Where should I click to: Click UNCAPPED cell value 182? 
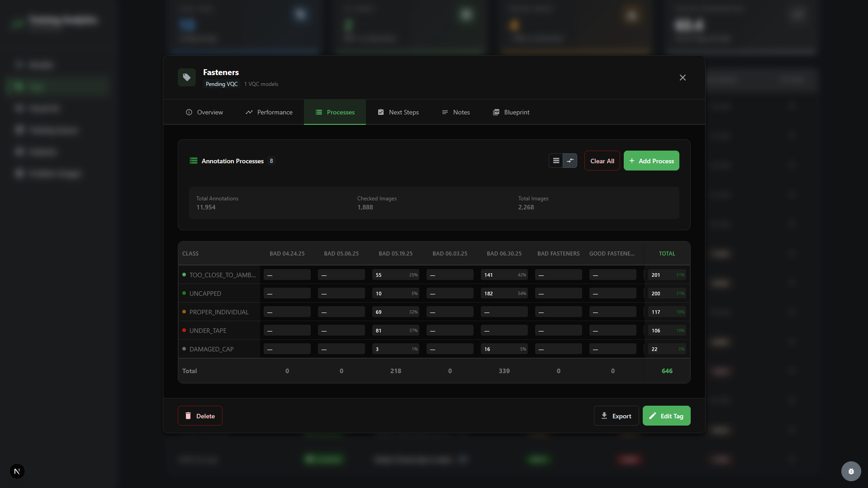point(504,293)
